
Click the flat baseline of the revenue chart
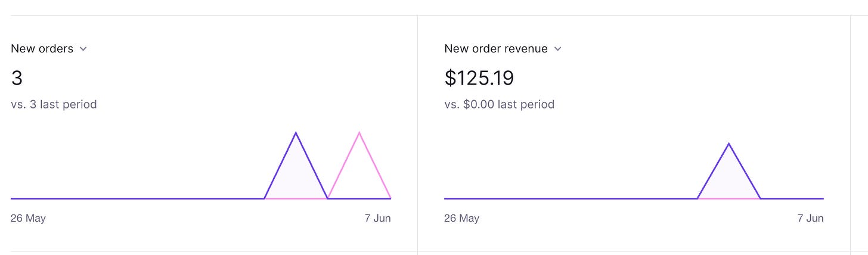(571, 198)
